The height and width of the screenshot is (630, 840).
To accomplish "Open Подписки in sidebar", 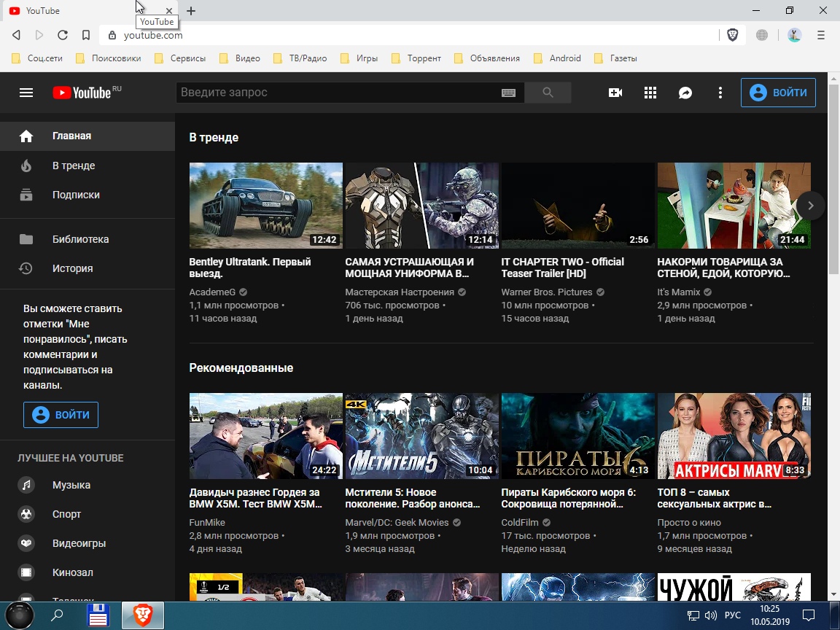I will pos(87,195).
